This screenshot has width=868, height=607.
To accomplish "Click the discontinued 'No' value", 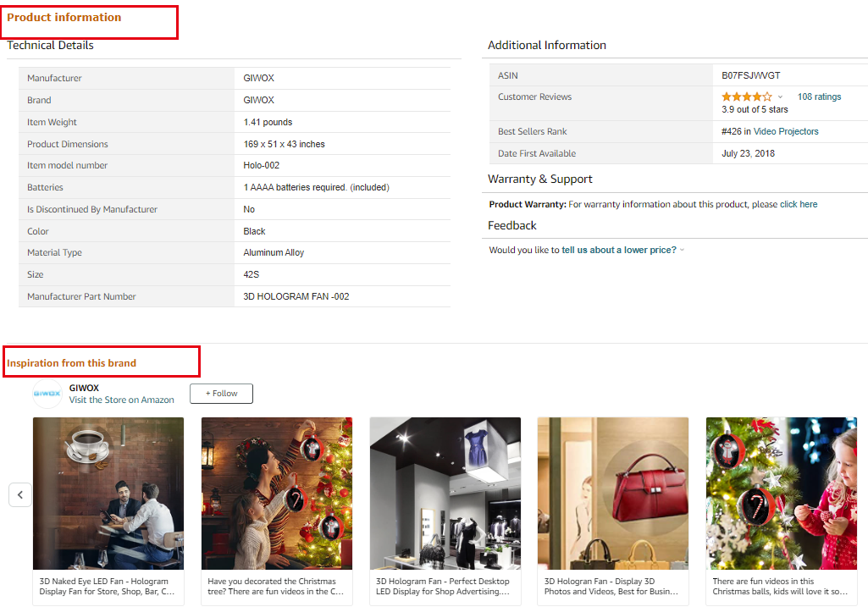I will coord(249,209).
